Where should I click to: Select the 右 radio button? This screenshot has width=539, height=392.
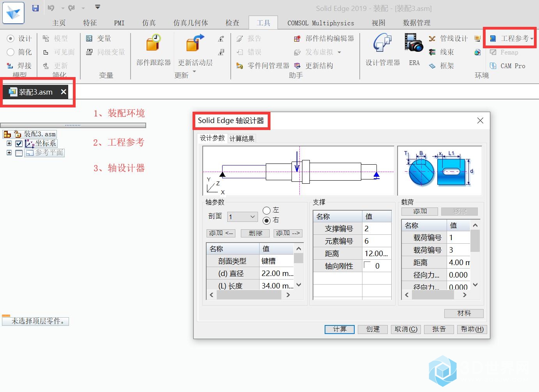point(267,220)
